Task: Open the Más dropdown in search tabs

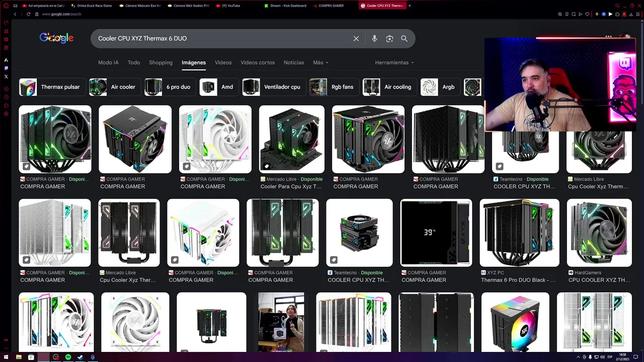Action: [320, 62]
